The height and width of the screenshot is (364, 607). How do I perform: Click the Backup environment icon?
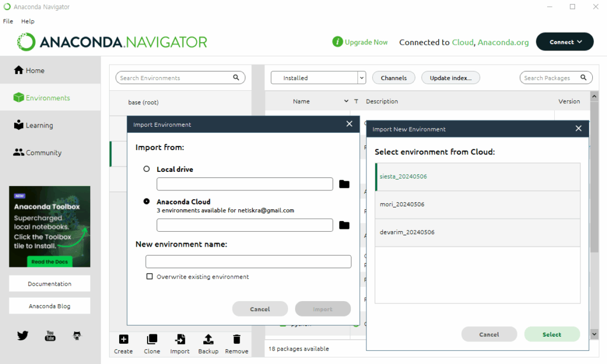pyautogui.click(x=208, y=340)
